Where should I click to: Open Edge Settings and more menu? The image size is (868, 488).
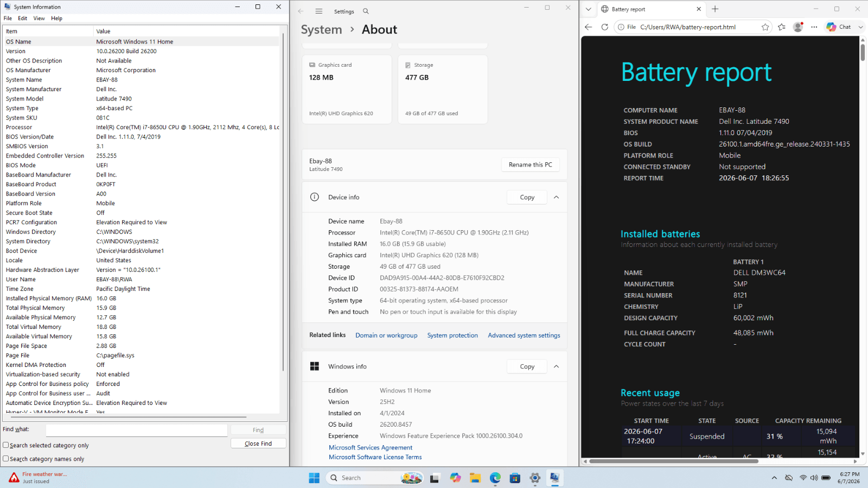814,27
